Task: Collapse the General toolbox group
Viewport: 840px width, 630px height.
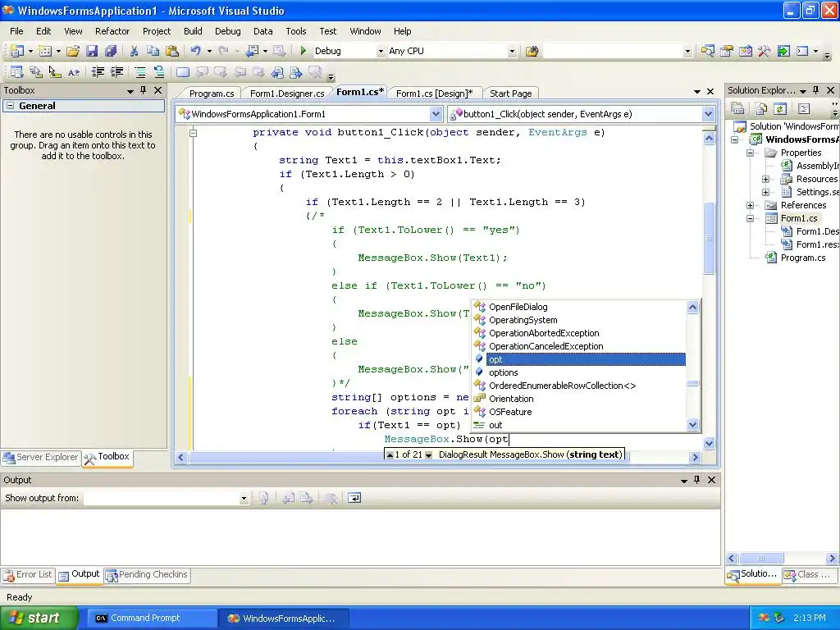Action: 10,106
